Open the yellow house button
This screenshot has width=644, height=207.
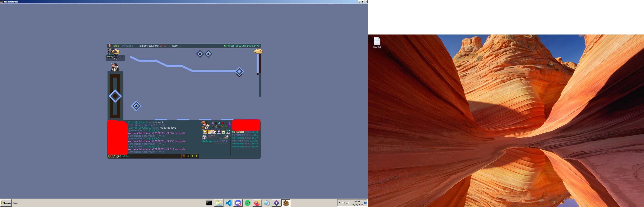205,132
